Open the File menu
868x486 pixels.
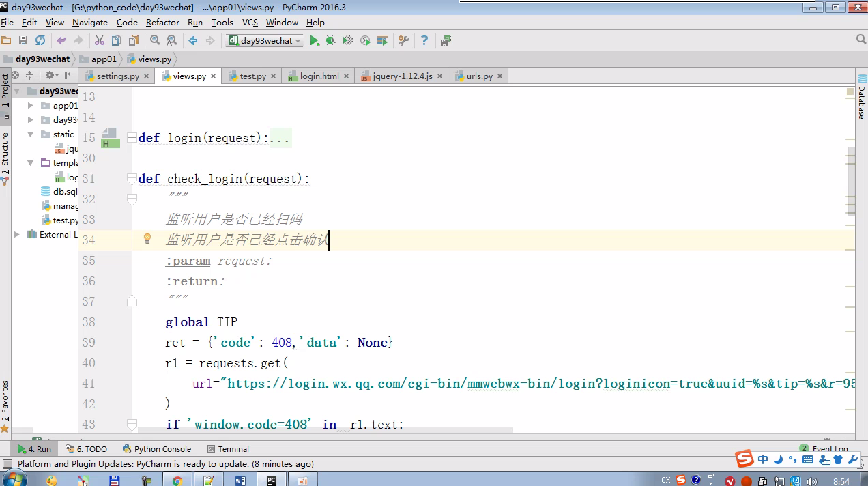click(x=8, y=23)
